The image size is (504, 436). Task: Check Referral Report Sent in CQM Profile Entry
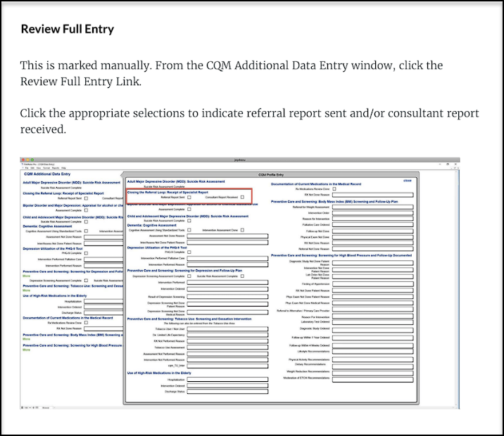(189, 198)
